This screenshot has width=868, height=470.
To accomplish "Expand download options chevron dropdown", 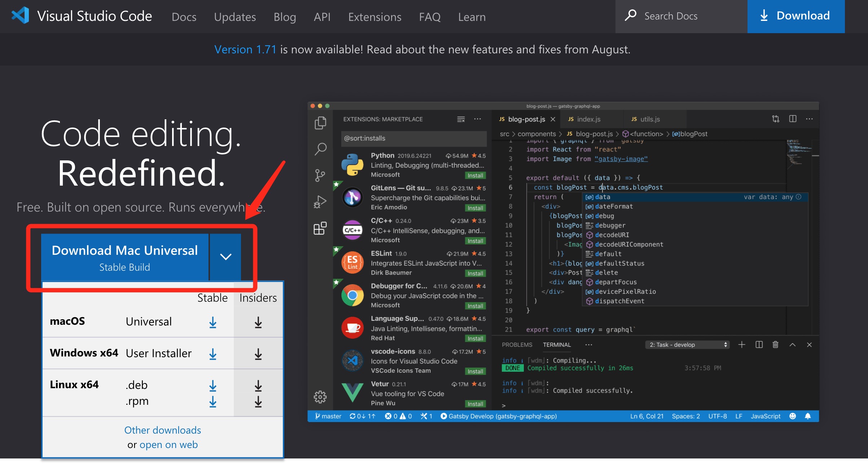I will [225, 257].
